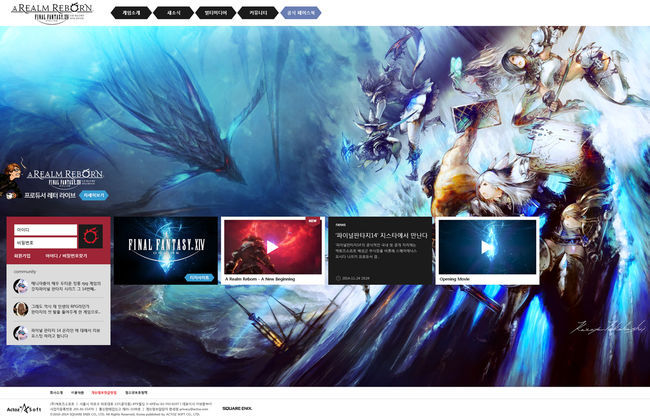
Task: Click the third community post avatar
Action: pyautogui.click(x=20, y=332)
